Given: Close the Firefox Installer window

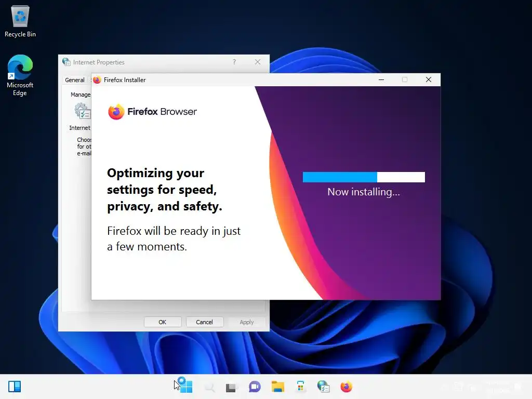Looking at the screenshot, I should (x=429, y=79).
